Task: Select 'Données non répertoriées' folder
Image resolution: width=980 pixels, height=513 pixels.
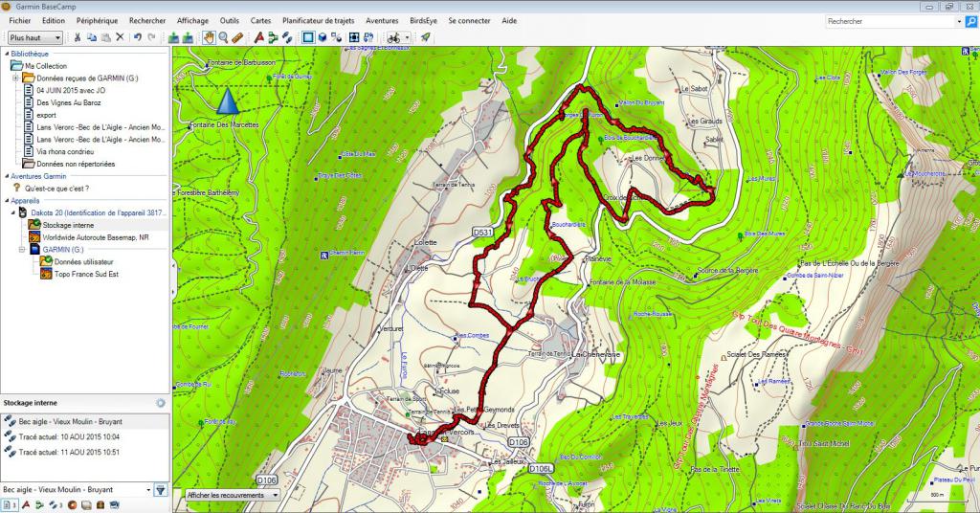Action: [x=76, y=164]
